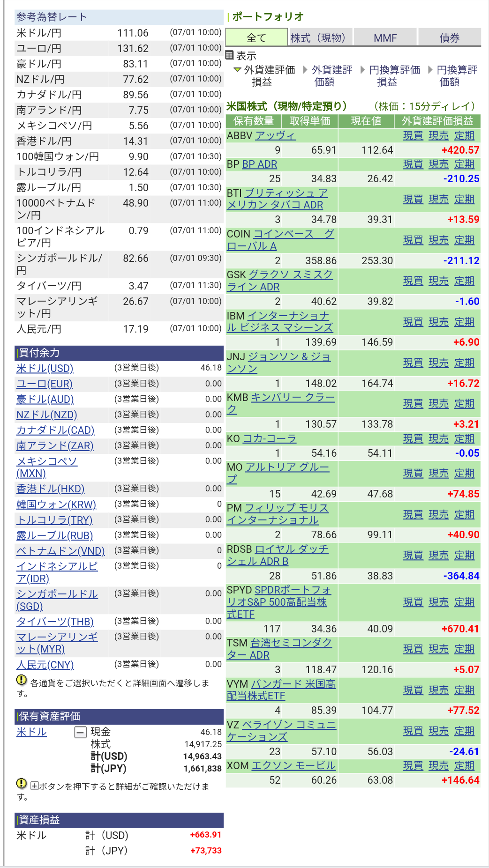This screenshot has height=868, width=489.
Task: Open the アッヴィ stock link
Action: click(275, 136)
